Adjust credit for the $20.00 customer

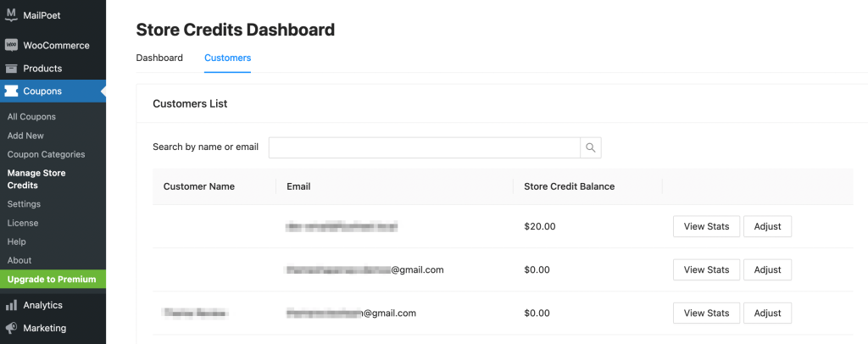coord(767,226)
